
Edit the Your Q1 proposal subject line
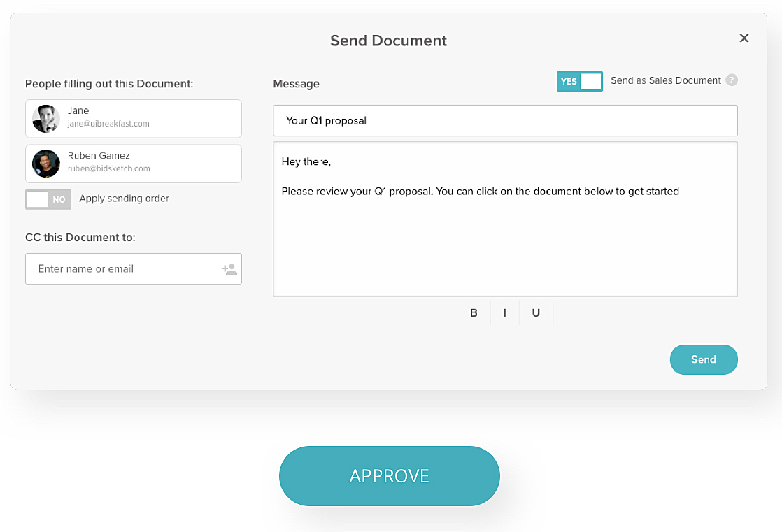click(505, 120)
